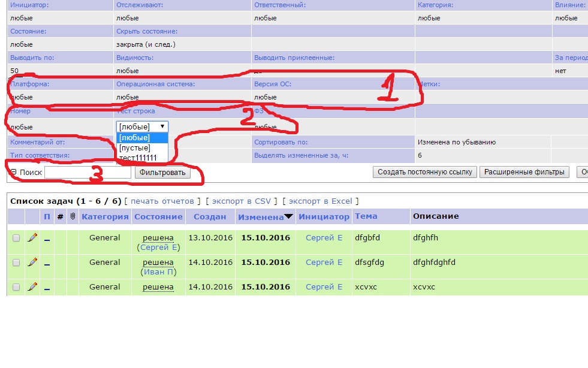
Task: Click the pencil edit icon for task xcvxc
Action: tap(32, 287)
